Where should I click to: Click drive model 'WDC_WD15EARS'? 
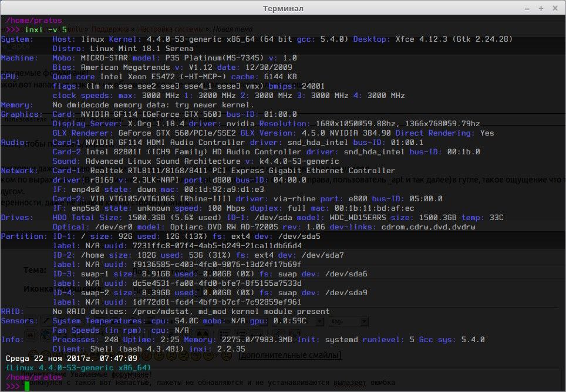click(358, 217)
